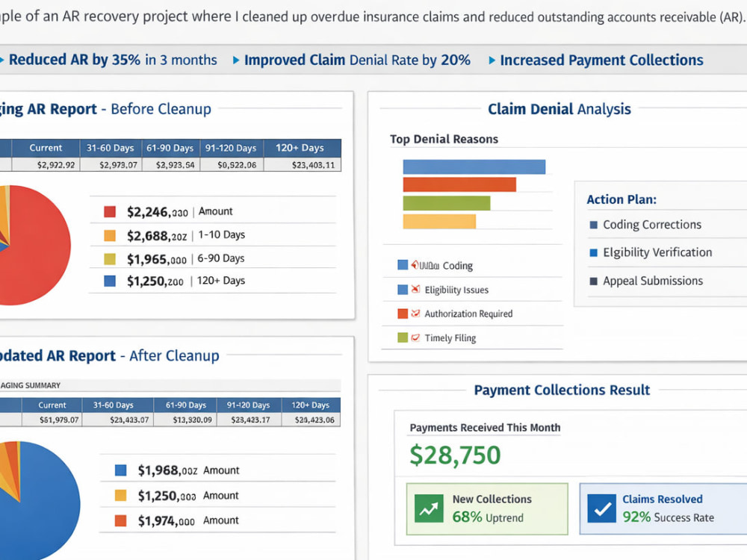Click red swatch next to $2,246 Amount

[x=110, y=211]
